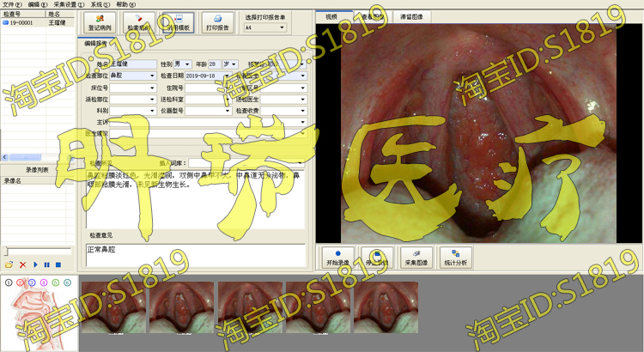Image resolution: width=644 pixels, height=352 pixels.
Task: Select the 编辑报告 tab
Action: pyautogui.click(x=96, y=43)
